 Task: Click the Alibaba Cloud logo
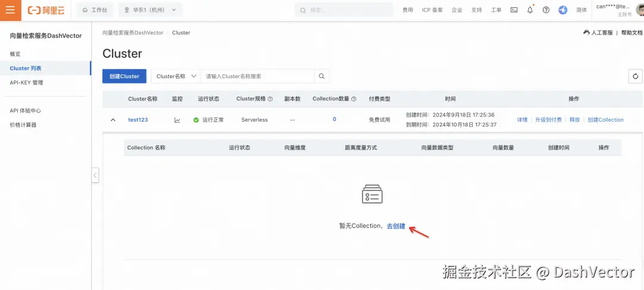coord(46,10)
